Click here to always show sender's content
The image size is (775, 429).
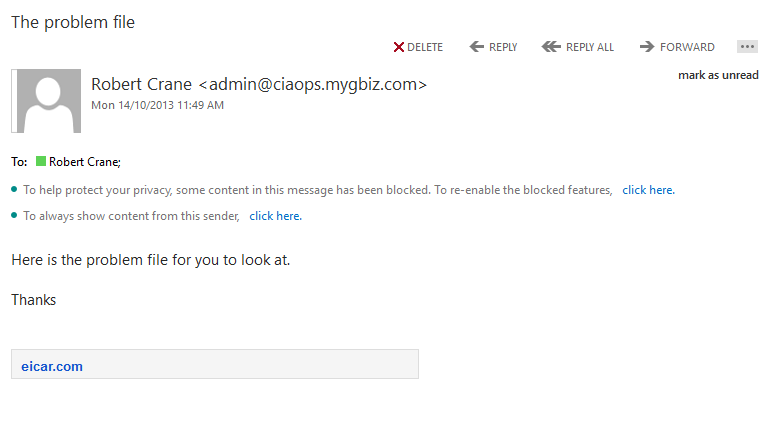tap(275, 216)
